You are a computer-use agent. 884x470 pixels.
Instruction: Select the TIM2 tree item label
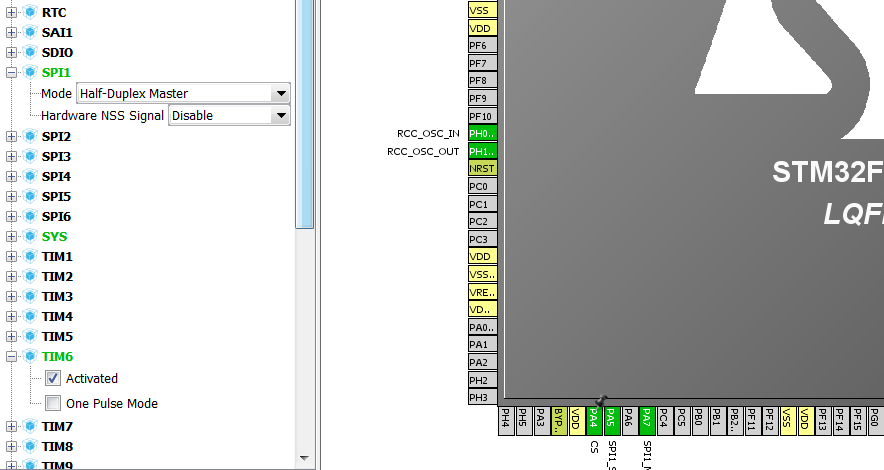tap(57, 277)
